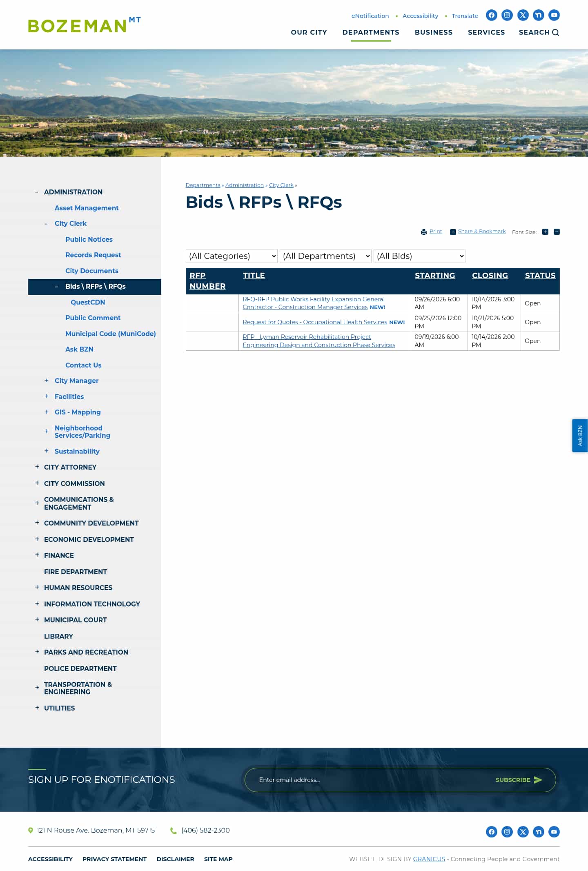Viewport: 588px width, 871px height.
Task: Open the Instagram icon in the top header
Action: 507,15
